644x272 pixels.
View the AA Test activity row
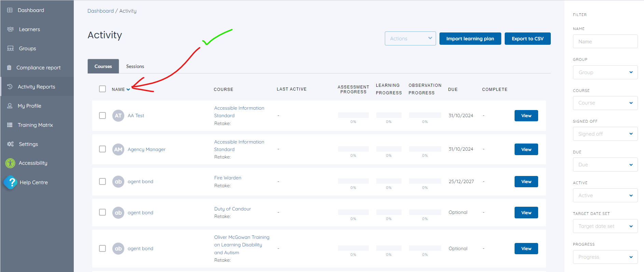click(x=526, y=115)
